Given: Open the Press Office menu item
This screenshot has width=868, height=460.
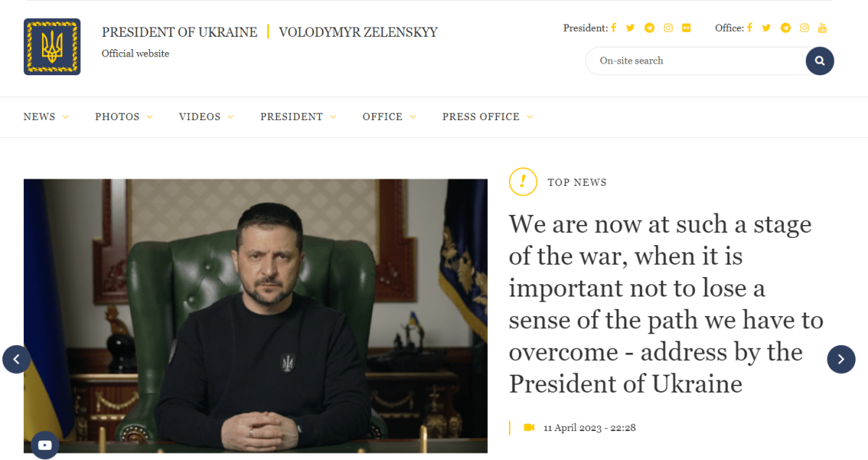Looking at the screenshot, I should [x=487, y=116].
